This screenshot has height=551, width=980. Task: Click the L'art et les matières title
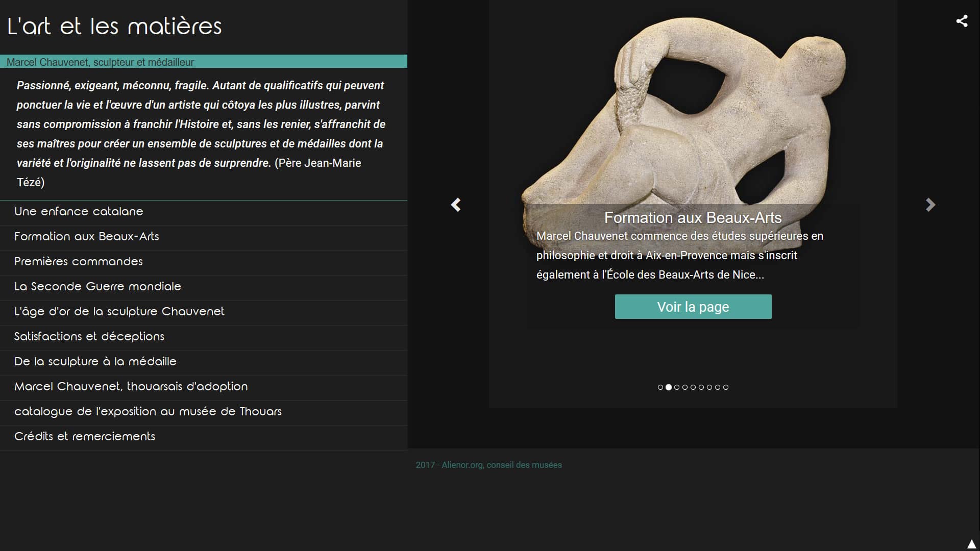pyautogui.click(x=114, y=27)
